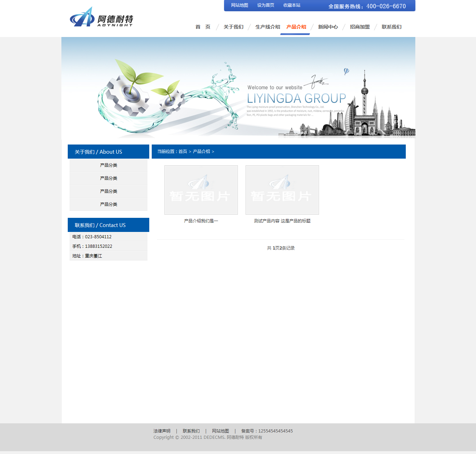The width and height of the screenshot is (476, 454).
Task: Click 联系我们 in the main navigation
Action: (391, 27)
